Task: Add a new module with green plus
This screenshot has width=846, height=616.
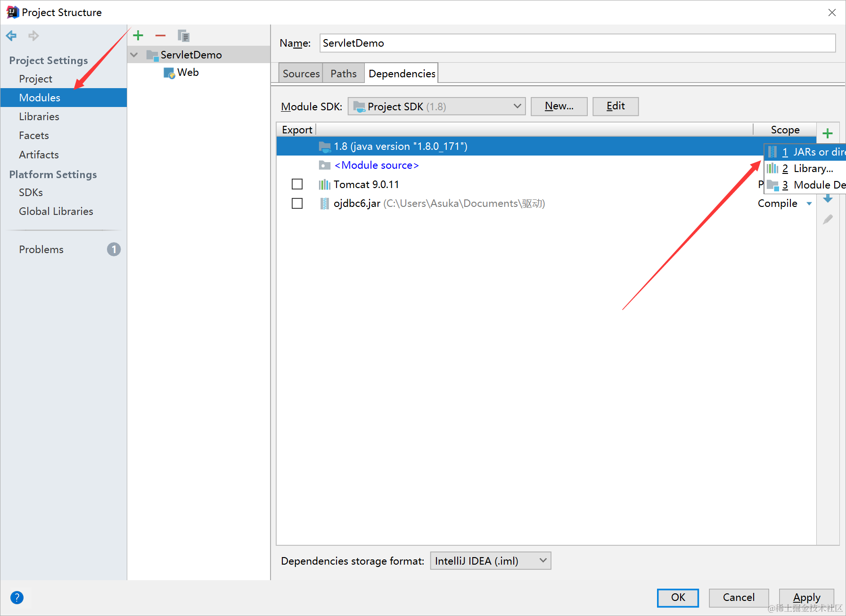Action: pos(138,35)
